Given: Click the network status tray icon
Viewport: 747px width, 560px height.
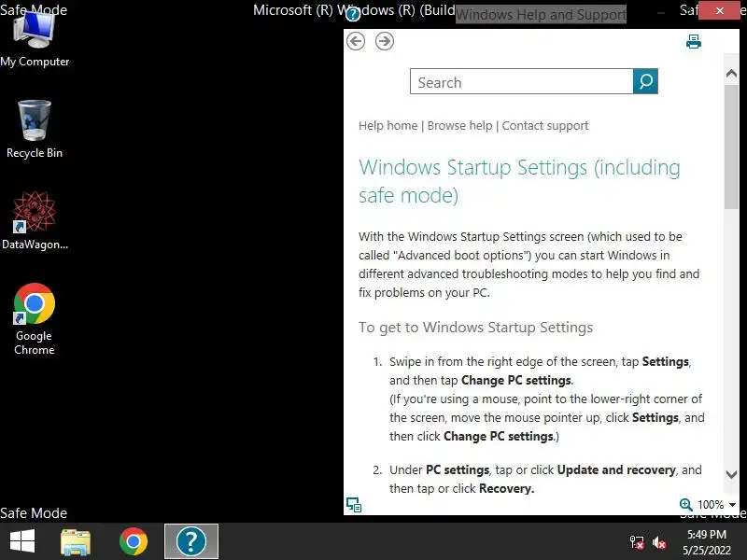Looking at the screenshot, I should [637, 542].
